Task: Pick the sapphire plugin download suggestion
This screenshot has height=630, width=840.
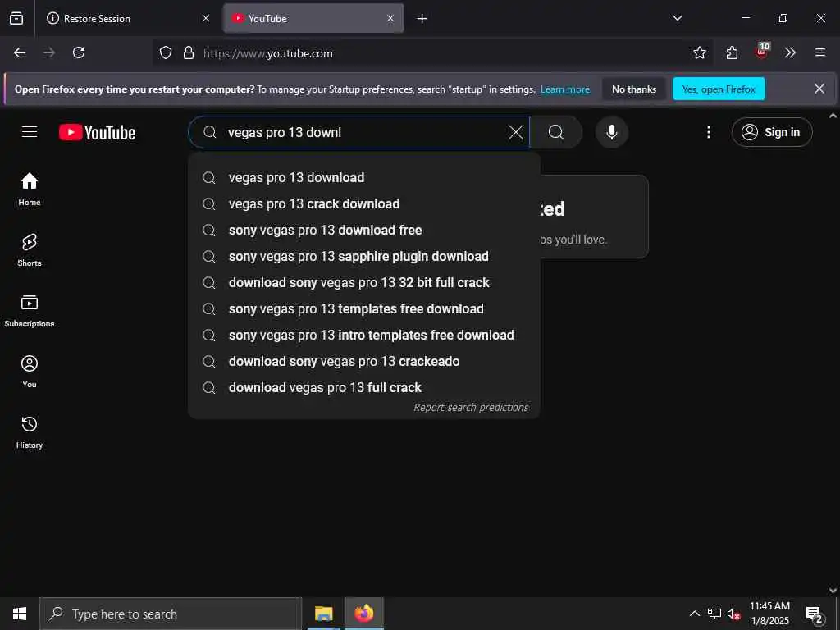Action: click(x=363, y=256)
